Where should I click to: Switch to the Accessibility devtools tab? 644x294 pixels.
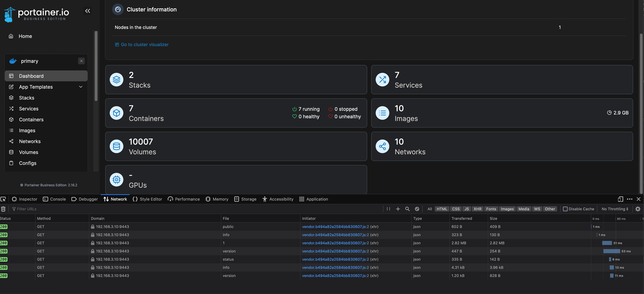pos(278,199)
